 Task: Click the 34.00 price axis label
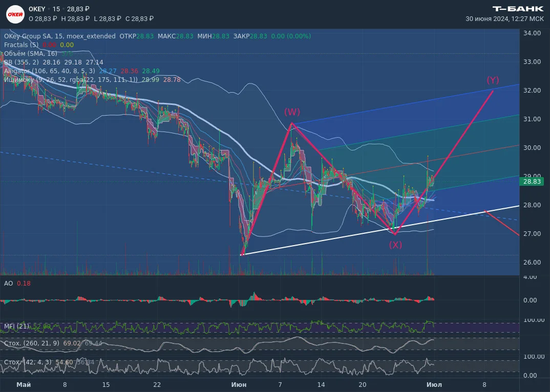tap(532, 33)
